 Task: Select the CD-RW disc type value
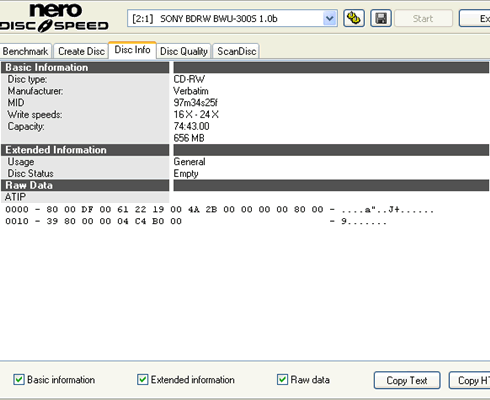pos(189,79)
